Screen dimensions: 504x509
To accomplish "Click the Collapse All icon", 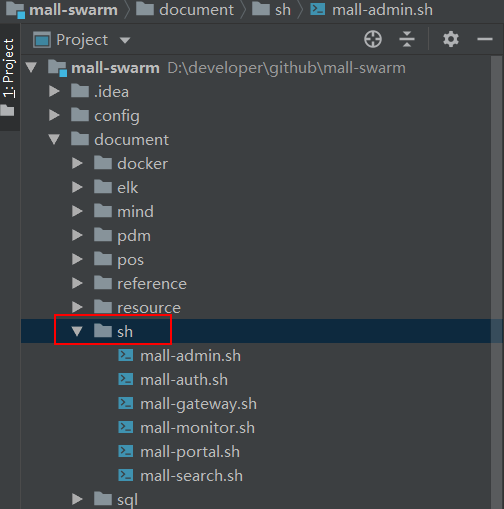I will (407, 39).
